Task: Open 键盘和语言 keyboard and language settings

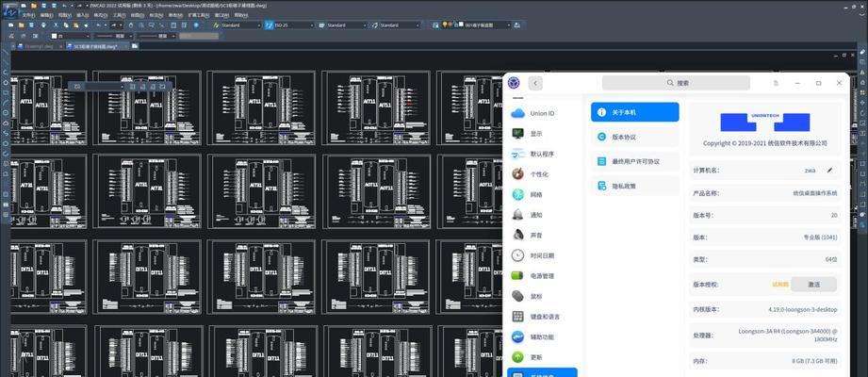Action: [543, 317]
